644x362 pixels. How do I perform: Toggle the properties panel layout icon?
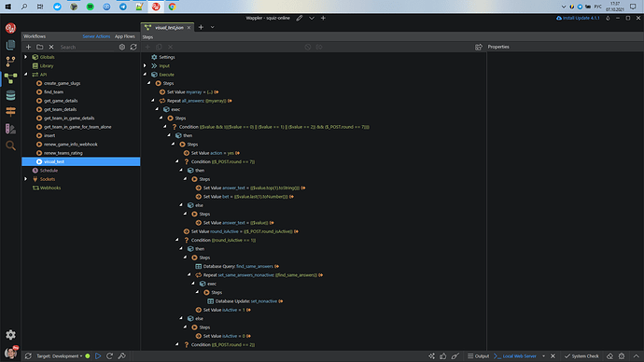pyautogui.click(x=479, y=48)
